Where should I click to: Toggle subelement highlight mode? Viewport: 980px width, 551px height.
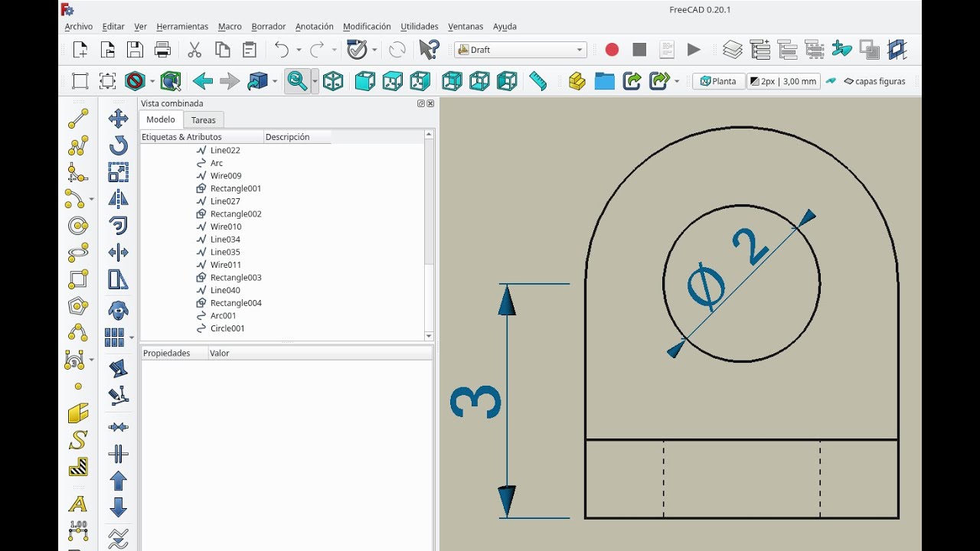tap(118, 396)
